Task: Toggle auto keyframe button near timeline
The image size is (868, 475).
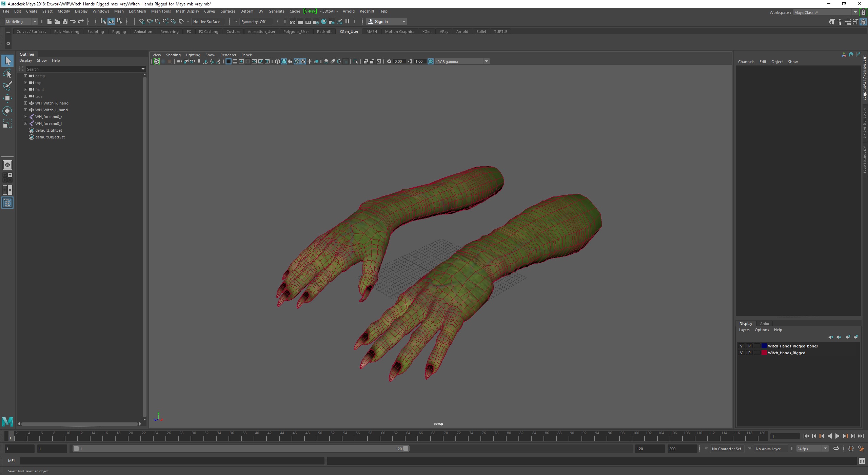Action: click(x=851, y=449)
